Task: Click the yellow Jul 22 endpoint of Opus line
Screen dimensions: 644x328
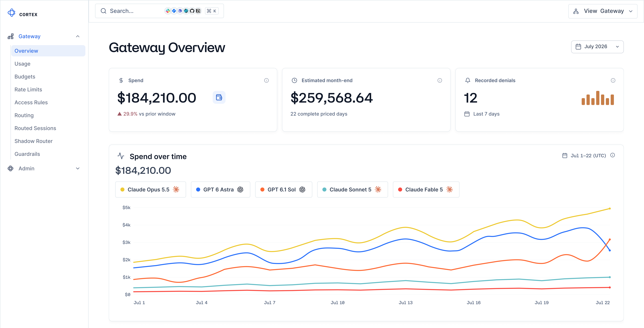Action: pos(610,209)
